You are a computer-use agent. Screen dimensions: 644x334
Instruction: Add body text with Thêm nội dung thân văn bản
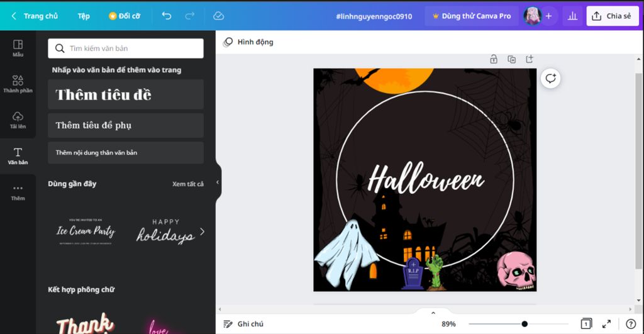coord(126,152)
